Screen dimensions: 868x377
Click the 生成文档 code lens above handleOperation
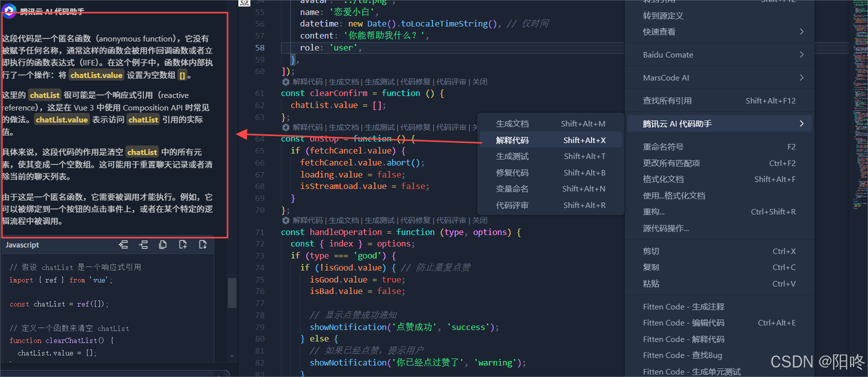tap(344, 220)
